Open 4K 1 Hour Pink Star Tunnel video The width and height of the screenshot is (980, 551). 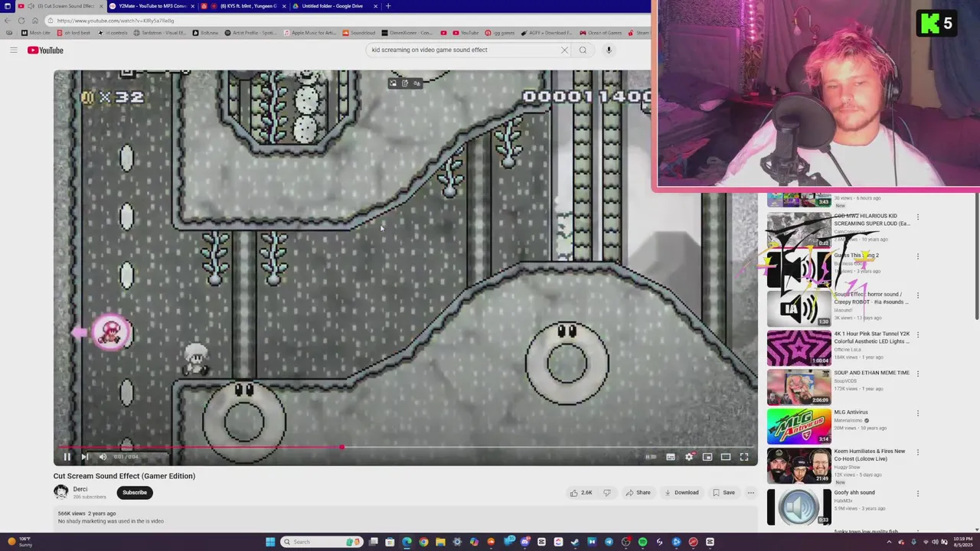click(x=871, y=337)
